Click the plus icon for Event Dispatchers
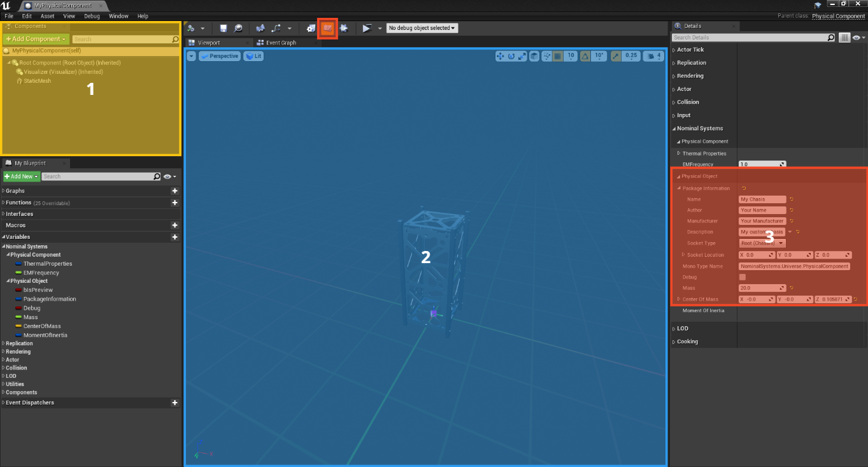Image resolution: width=868 pixels, height=467 pixels. point(174,403)
